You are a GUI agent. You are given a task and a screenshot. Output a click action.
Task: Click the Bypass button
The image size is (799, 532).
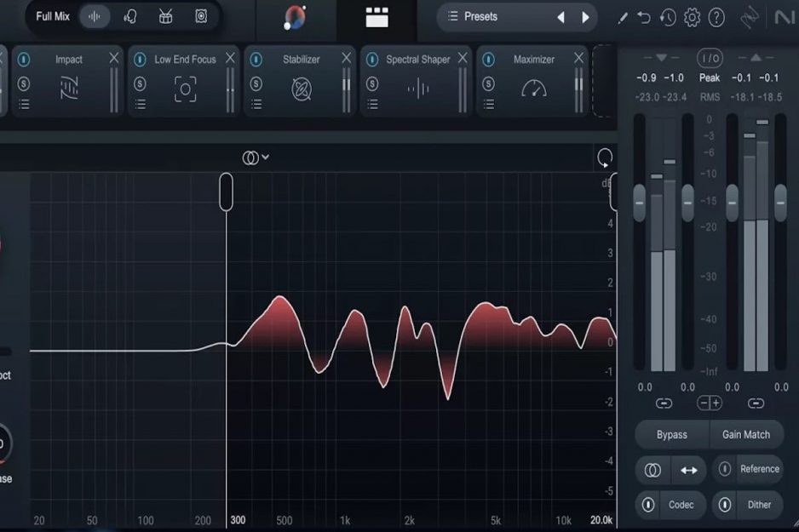coord(672,434)
